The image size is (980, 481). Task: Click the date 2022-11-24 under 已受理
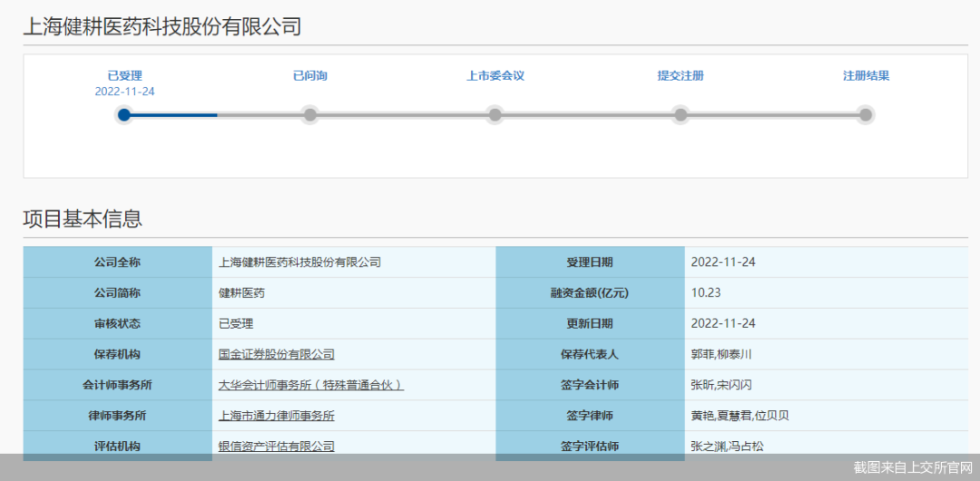point(124,92)
